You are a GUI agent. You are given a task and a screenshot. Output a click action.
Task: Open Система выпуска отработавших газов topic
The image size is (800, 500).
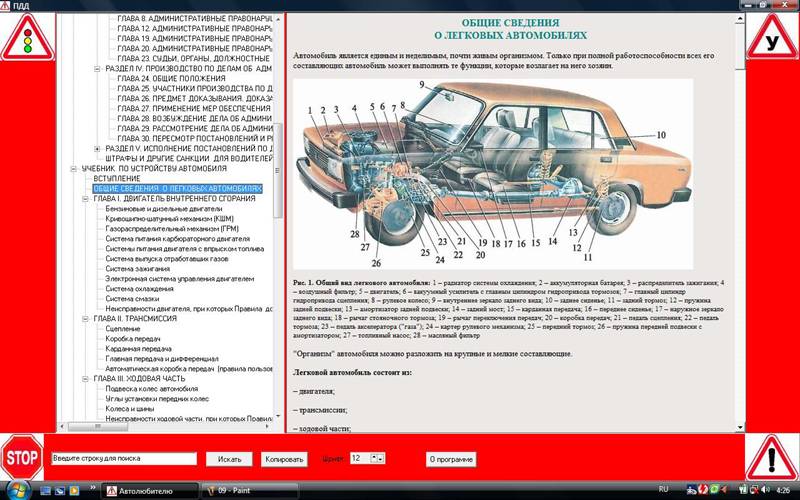coord(167,259)
